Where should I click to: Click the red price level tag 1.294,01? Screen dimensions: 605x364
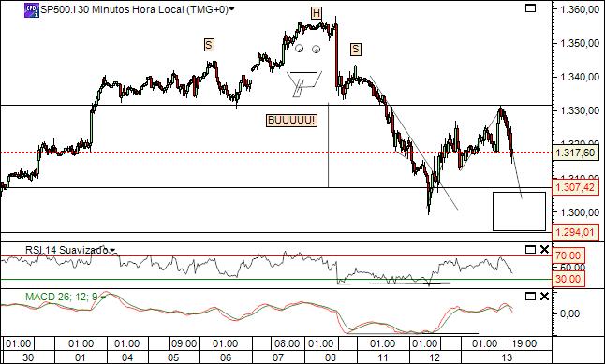tap(575, 232)
